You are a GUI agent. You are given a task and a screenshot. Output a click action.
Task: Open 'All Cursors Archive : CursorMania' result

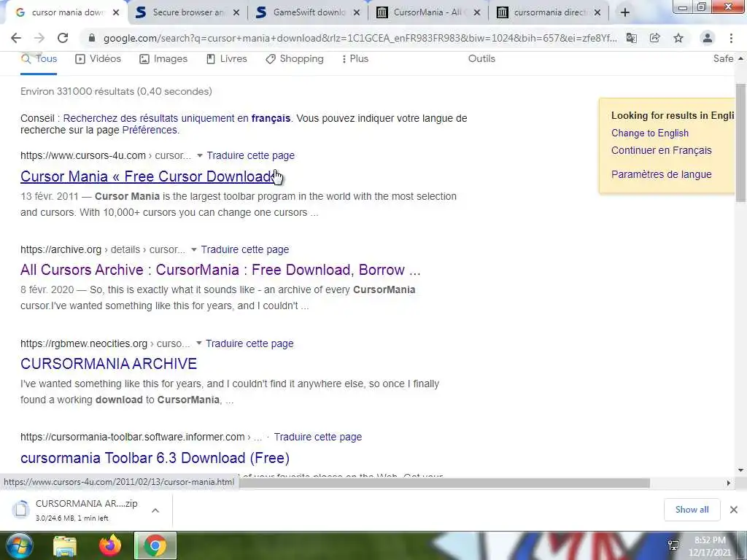(x=220, y=270)
